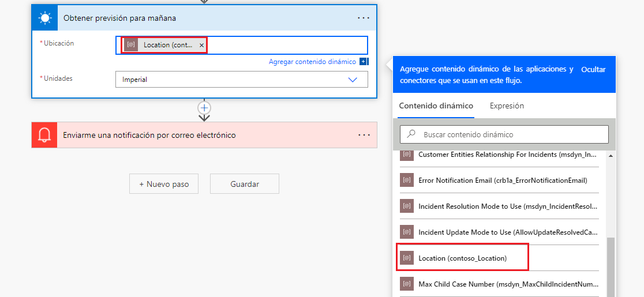Select Max Child Case Number item
644x297 pixels.
click(x=499, y=284)
